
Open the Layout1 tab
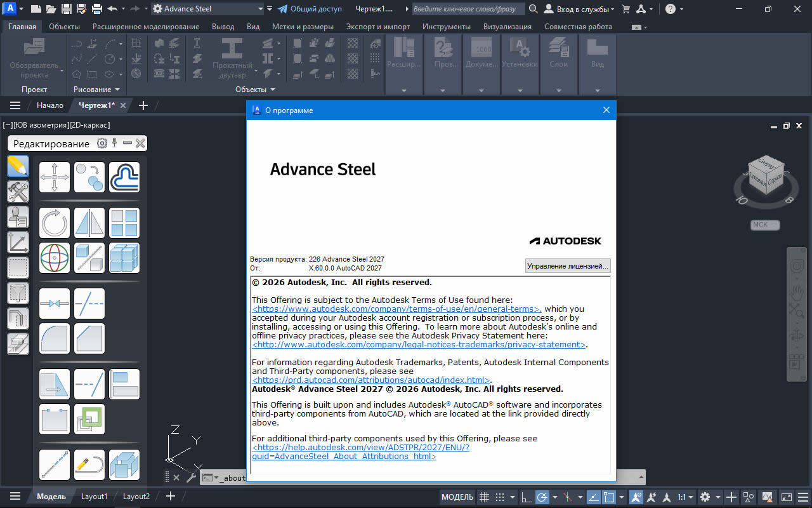[94, 497]
